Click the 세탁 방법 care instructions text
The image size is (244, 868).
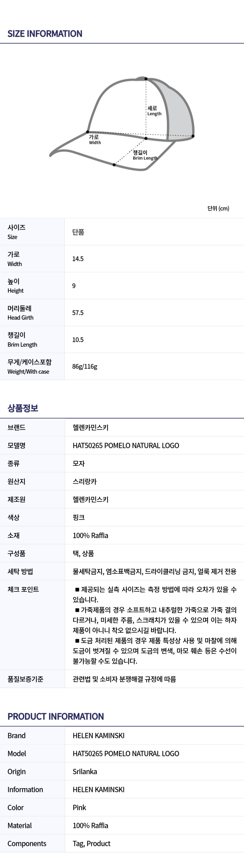[155, 571]
